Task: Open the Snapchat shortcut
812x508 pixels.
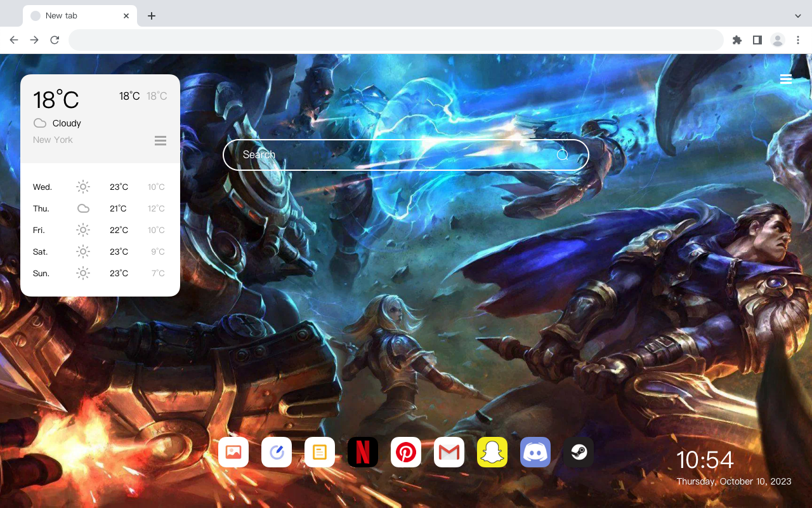Action: [x=492, y=452]
